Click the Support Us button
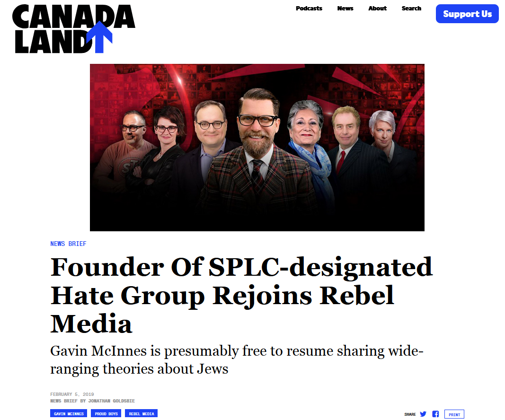This screenshot has width=505, height=420. tap(467, 14)
